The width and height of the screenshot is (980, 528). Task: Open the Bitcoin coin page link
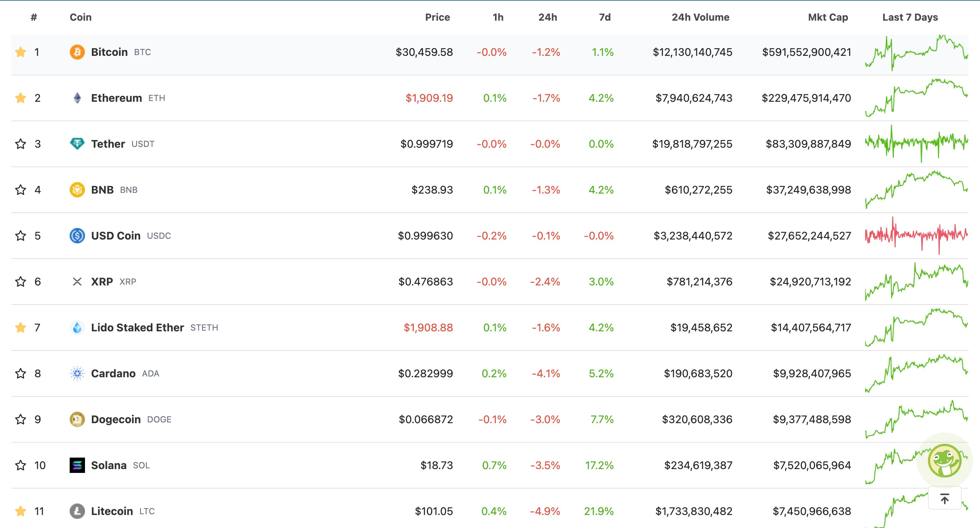[109, 52]
